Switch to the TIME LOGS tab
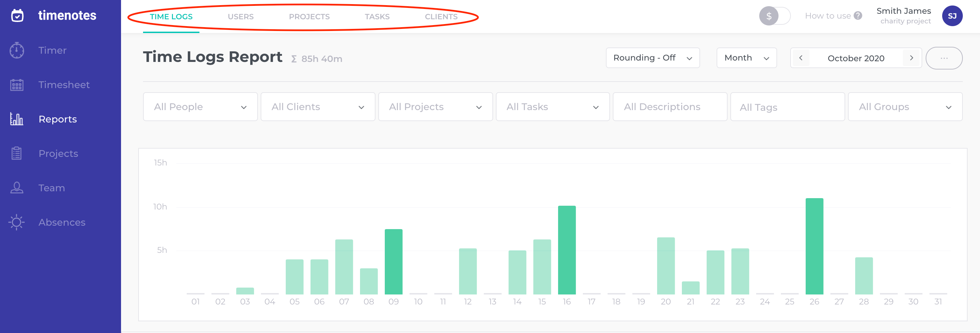 tap(171, 17)
